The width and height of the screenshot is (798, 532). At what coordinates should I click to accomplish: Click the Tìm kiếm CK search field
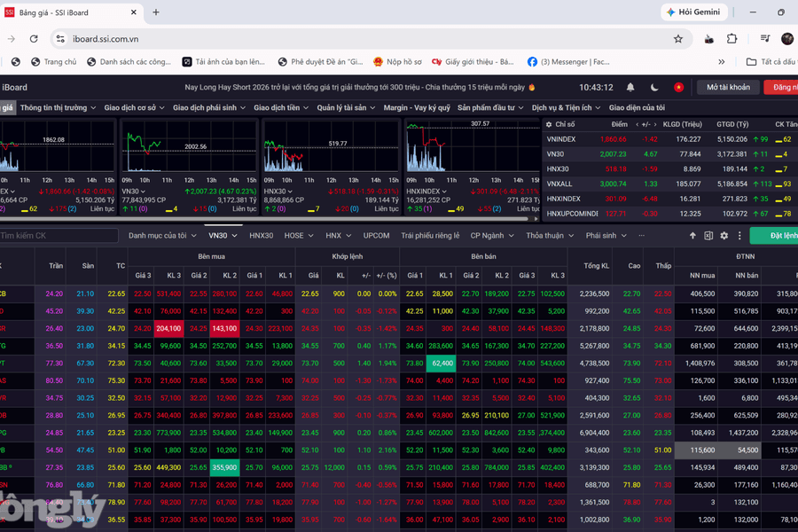(x=59, y=236)
